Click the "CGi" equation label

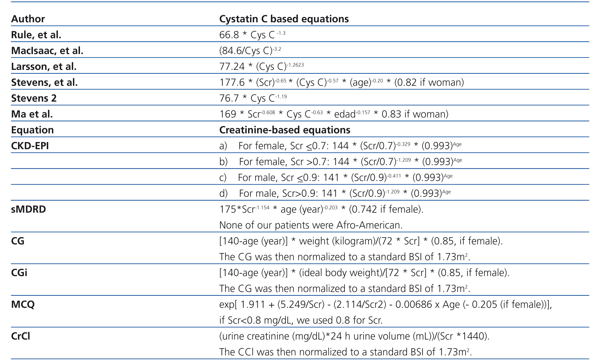coord(19,273)
